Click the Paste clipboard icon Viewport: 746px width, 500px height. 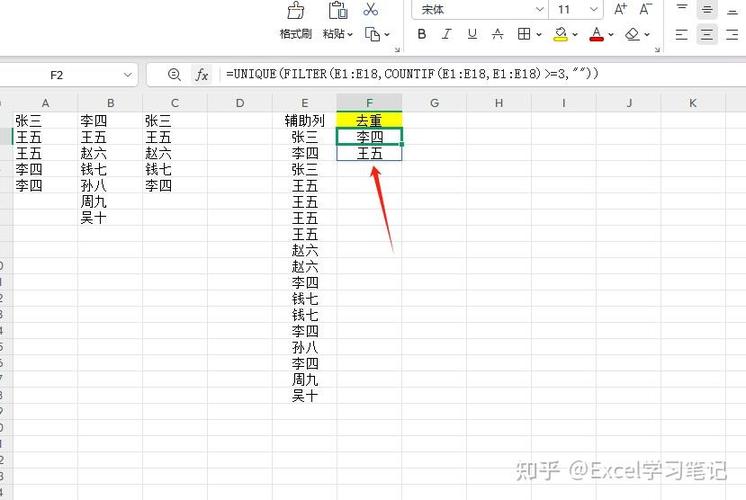(x=337, y=10)
